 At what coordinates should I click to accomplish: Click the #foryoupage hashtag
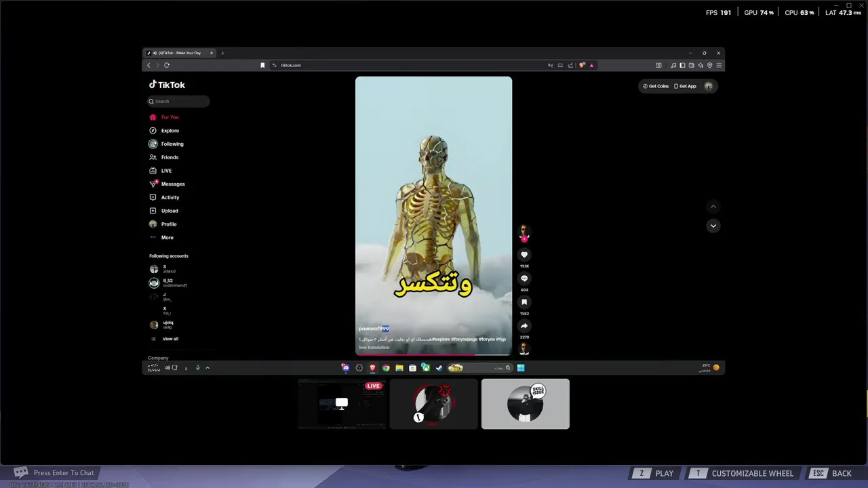pyautogui.click(x=465, y=339)
